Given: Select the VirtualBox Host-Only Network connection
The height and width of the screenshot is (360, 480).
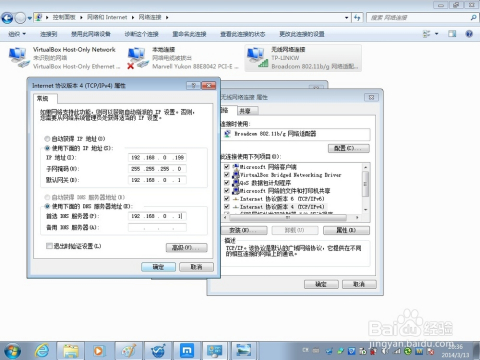Looking at the screenshot, I should pyautogui.click(x=63, y=58).
